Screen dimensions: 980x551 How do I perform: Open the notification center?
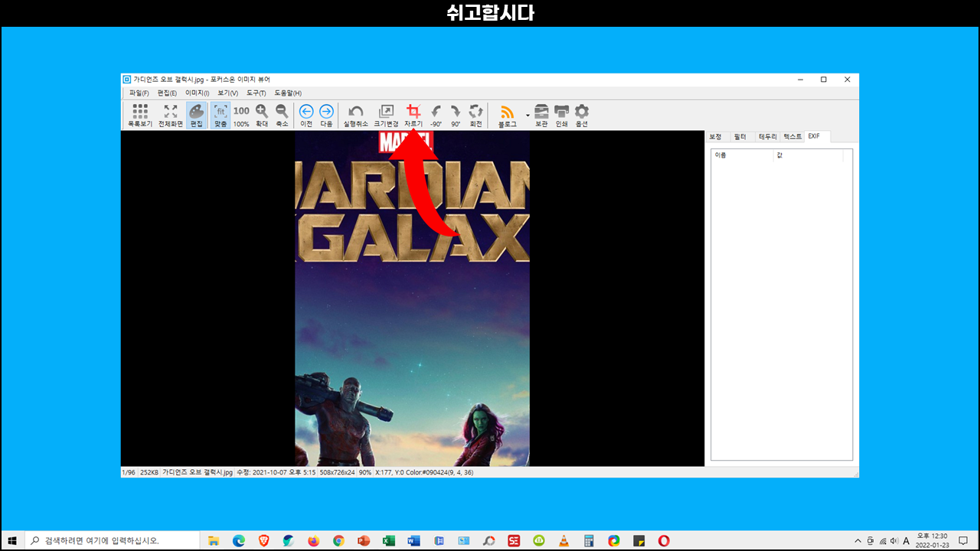[x=963, y=540]
